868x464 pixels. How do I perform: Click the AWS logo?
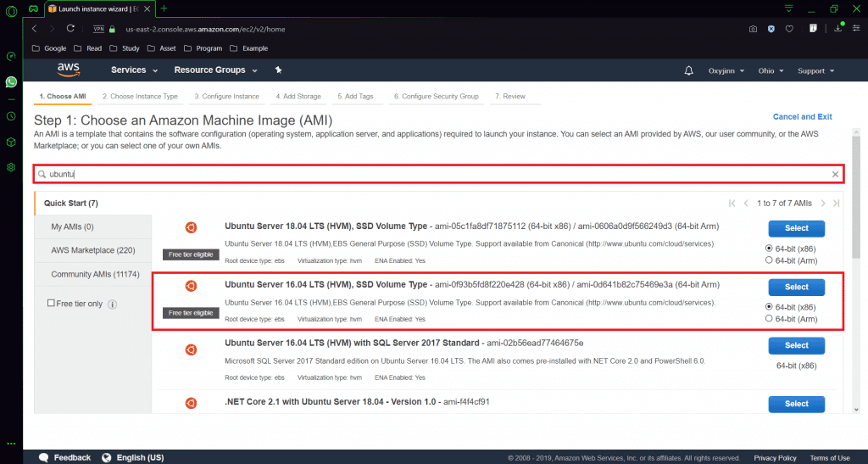[68, 70]
